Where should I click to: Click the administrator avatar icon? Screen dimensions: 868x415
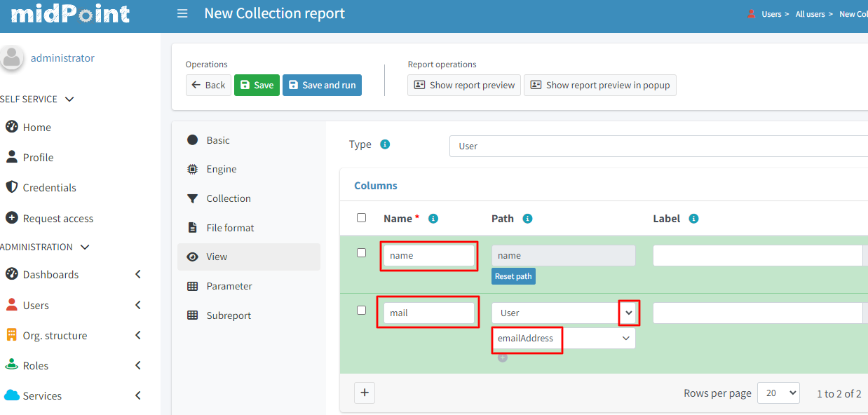point(11,58)
